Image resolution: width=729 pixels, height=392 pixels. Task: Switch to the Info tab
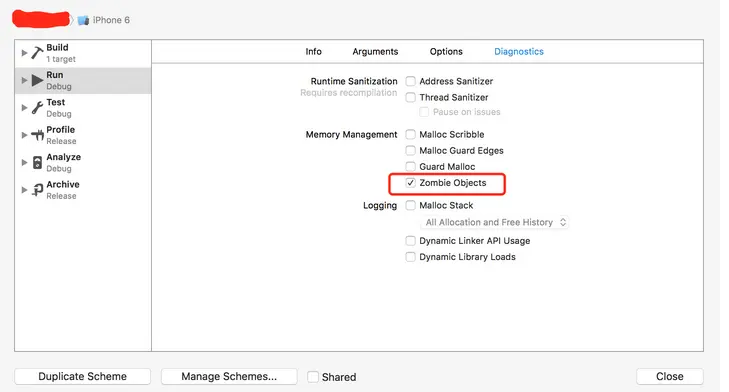click(x=313, y=52)
